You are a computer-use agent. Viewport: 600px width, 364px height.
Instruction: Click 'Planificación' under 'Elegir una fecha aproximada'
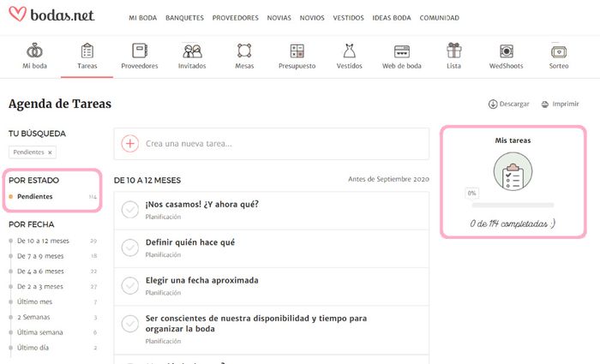(x=163, y=293)
